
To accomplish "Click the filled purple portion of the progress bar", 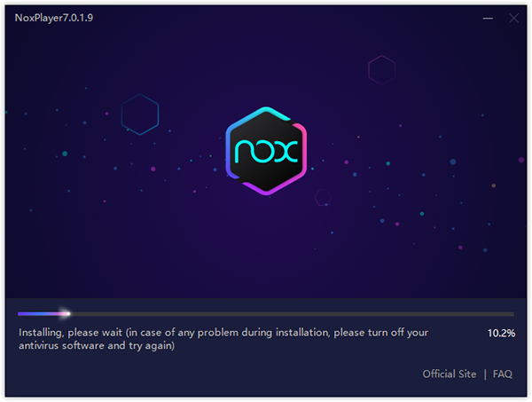I will [41, 314].
